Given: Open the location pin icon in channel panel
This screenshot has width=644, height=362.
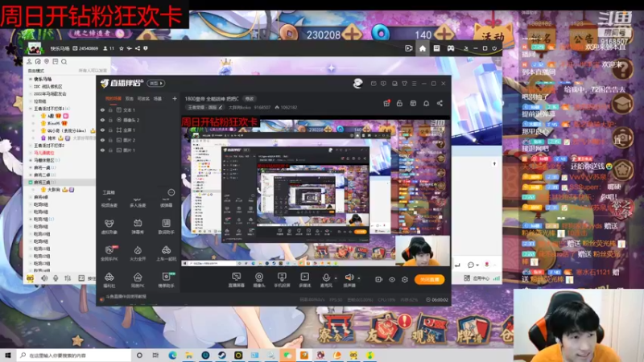Looking at the screenshot, I should pos(47,62).
